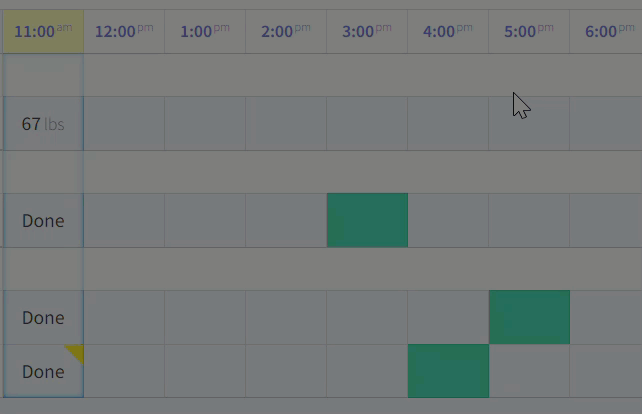Click the 3:00 pm column header

point(367,31)
